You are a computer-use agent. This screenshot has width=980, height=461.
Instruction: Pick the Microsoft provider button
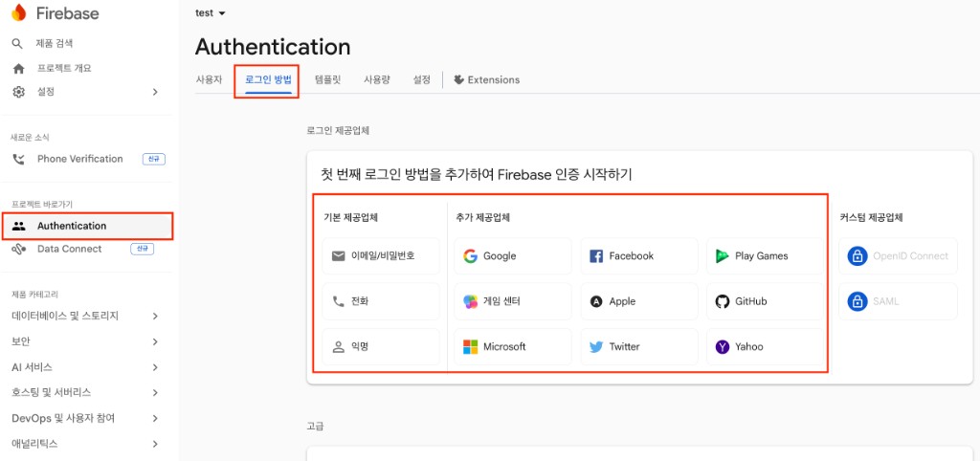coord(513,346)
